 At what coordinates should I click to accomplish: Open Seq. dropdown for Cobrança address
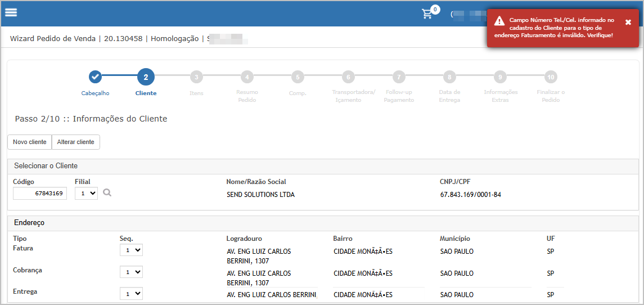[131, 272]
